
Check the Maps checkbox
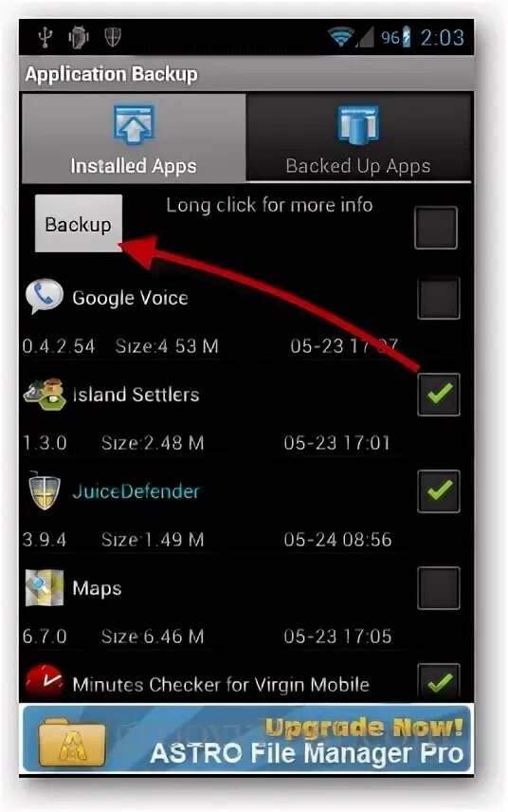[x=438, y=588]
